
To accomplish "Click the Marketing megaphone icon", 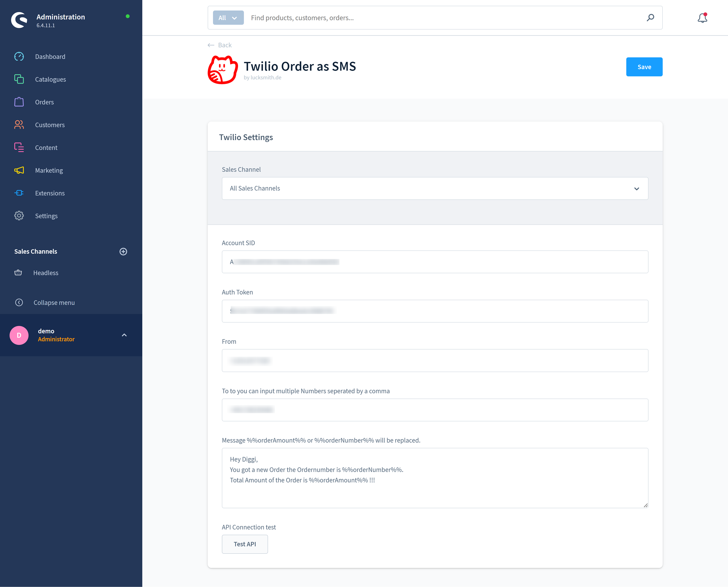I will (19, 170).
